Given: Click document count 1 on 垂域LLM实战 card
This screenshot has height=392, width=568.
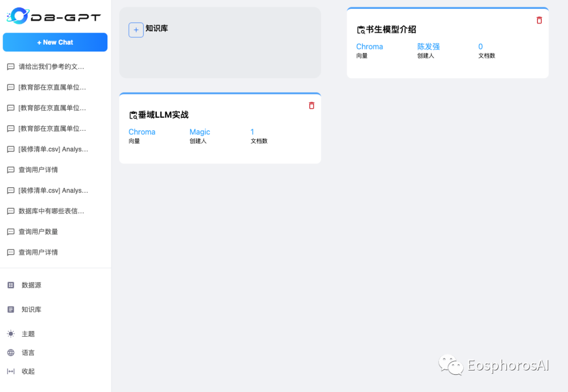Looking at the screenshot, I should tap(252, 132).
